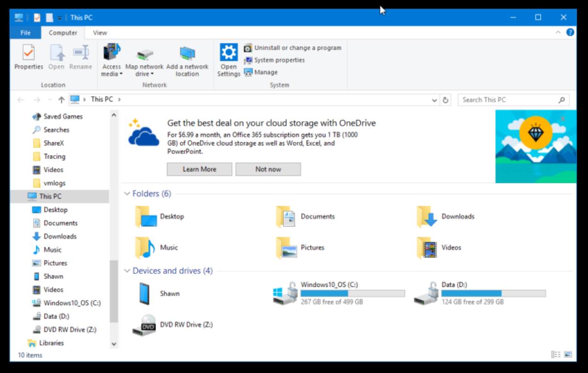Open Map network drive dropdown arrow
The width and height of the screenshot is (588, 373).
pos(152,74)
